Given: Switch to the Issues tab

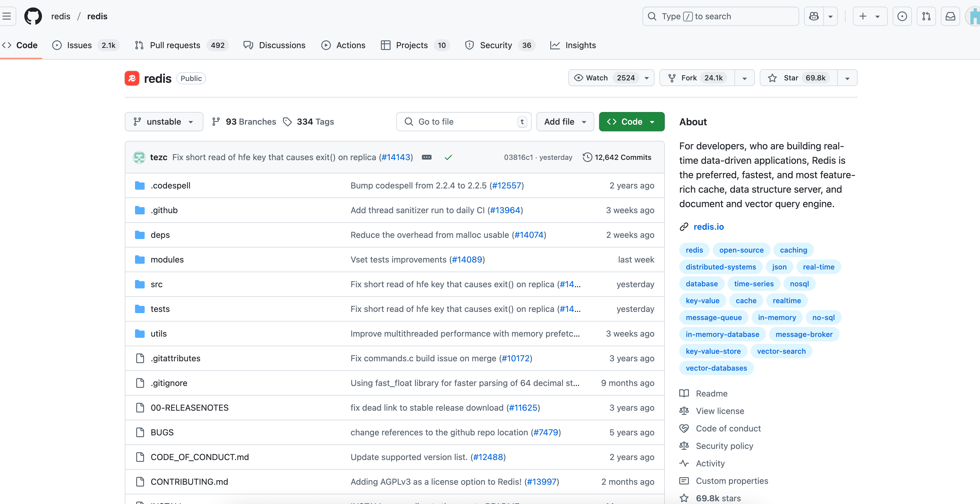Looking at the screenshot, I should [86, 45].
